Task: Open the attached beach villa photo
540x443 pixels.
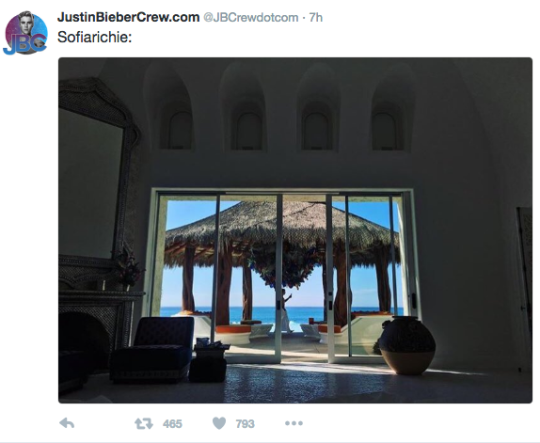Action: point(295,230)
